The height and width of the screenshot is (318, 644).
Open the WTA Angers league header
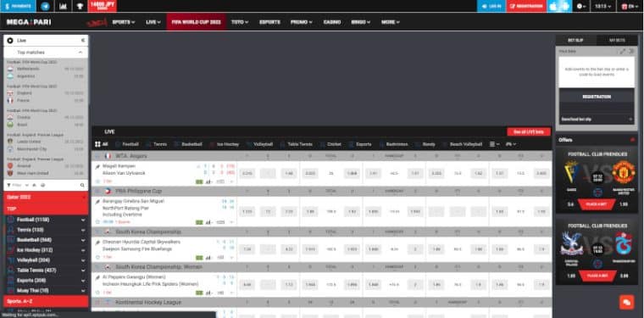click(131, 156)
